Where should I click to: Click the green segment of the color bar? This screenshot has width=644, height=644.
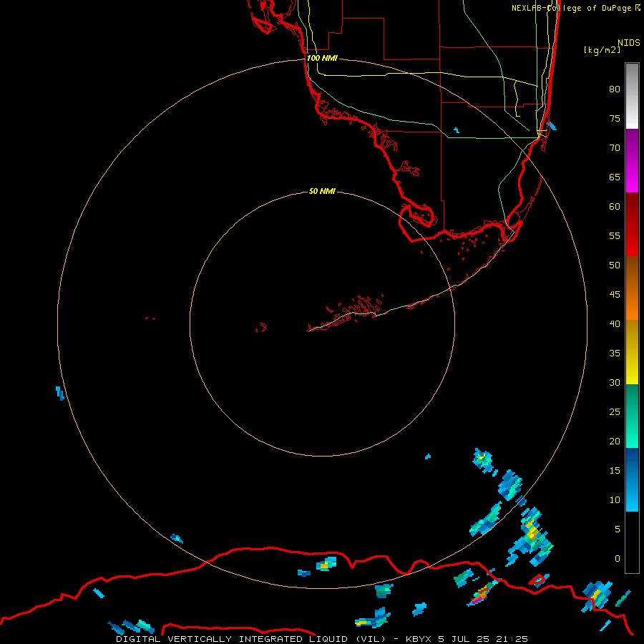[632, 416]
